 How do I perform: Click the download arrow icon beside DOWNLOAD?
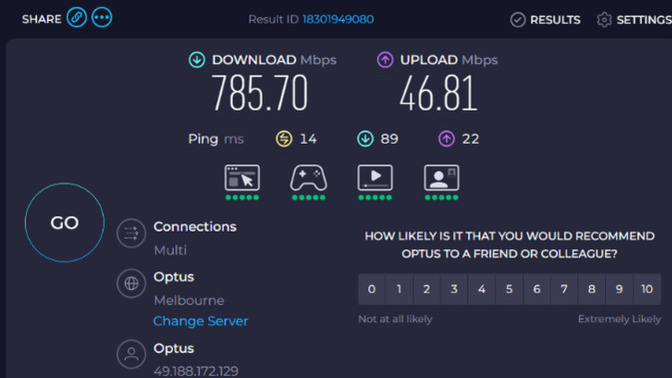(197, 60)
